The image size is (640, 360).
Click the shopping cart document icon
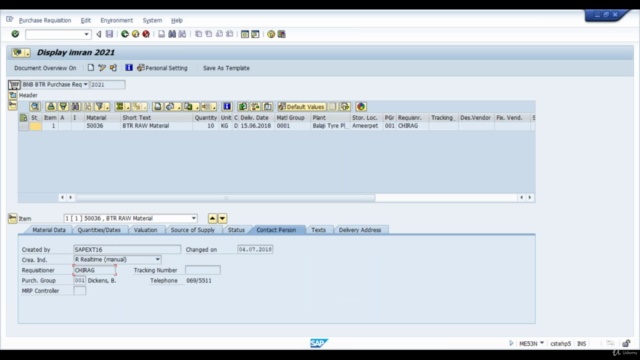14,84
